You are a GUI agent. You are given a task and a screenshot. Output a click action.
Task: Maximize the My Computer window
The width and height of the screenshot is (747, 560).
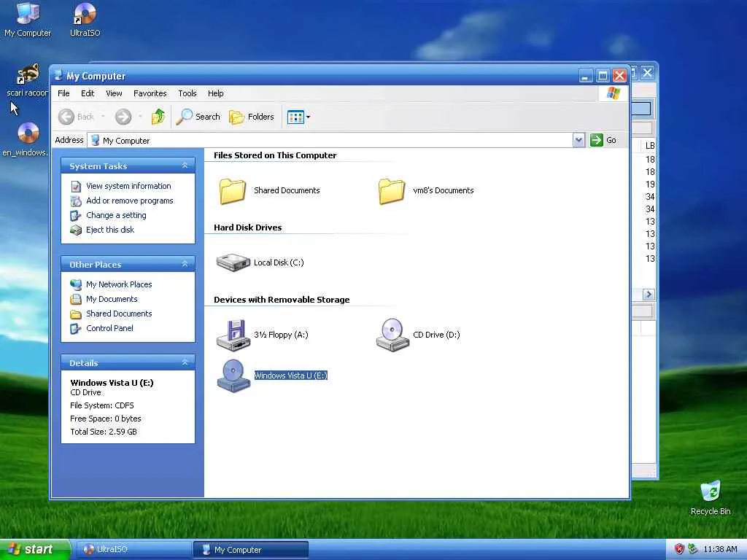coord(603,75)
